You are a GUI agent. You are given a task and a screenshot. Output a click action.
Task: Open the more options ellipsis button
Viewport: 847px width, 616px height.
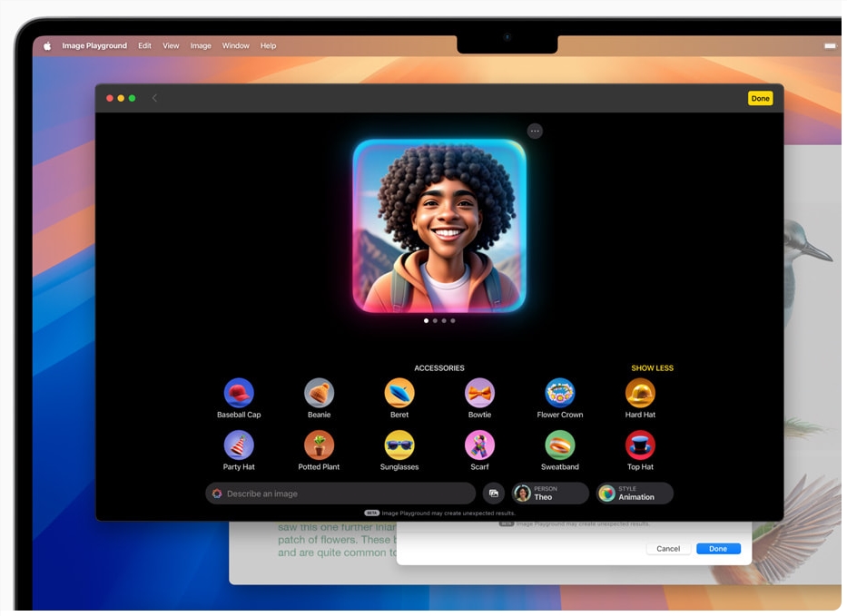pos(535,132)
